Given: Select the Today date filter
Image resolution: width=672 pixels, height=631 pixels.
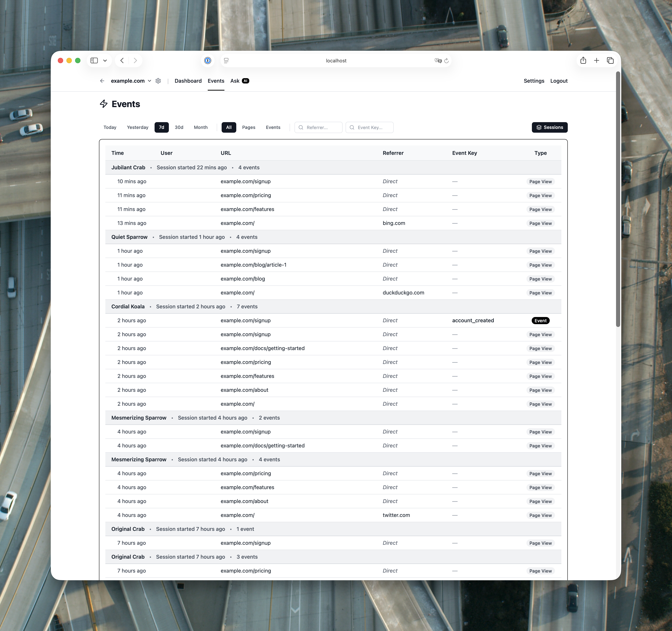Looking at the screenshot, I should (109, 127).
